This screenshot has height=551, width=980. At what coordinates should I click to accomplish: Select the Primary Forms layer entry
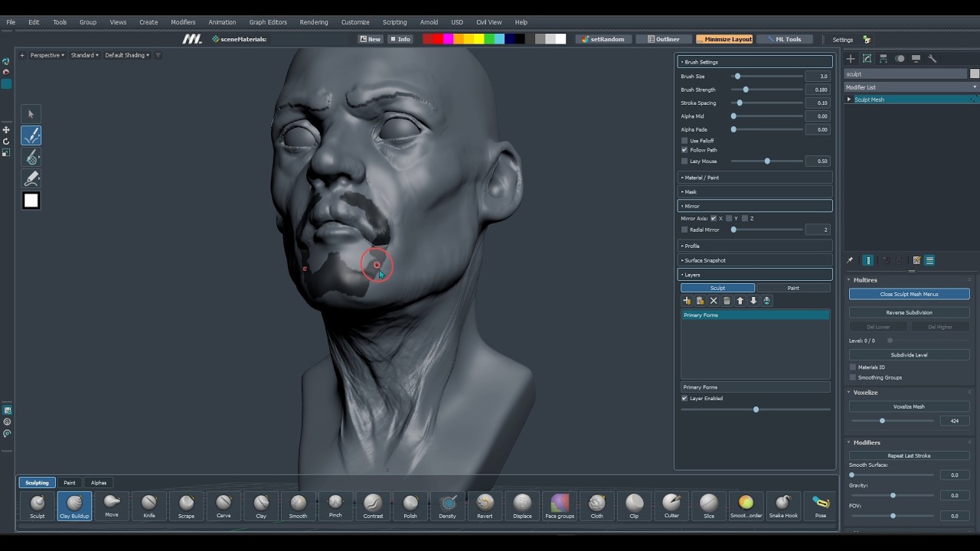755,315
